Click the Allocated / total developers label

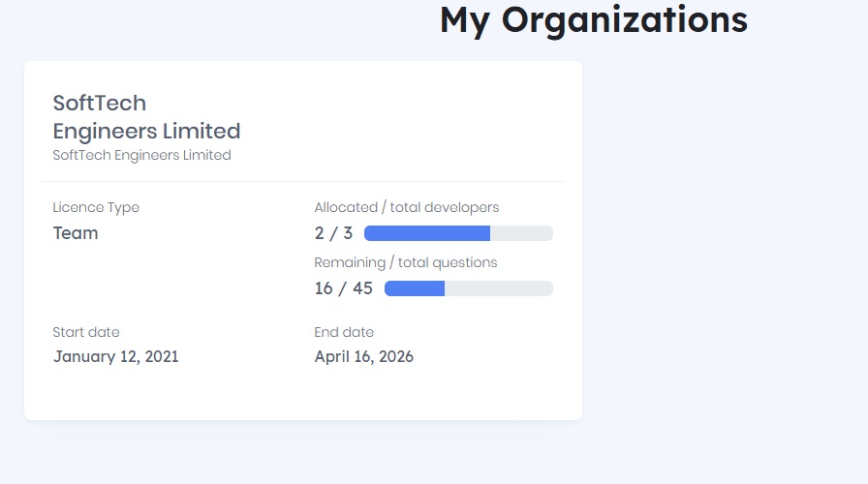tap(407, 207)
